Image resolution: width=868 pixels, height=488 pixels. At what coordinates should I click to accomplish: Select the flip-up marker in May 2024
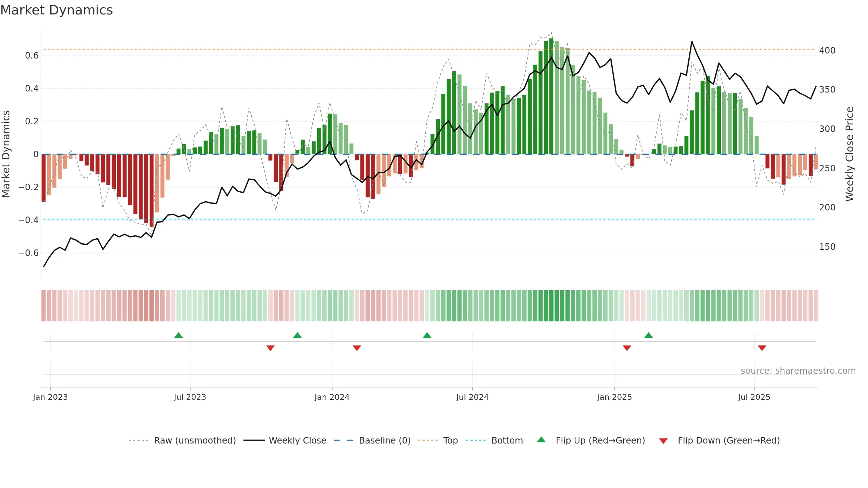click(427, 335)
